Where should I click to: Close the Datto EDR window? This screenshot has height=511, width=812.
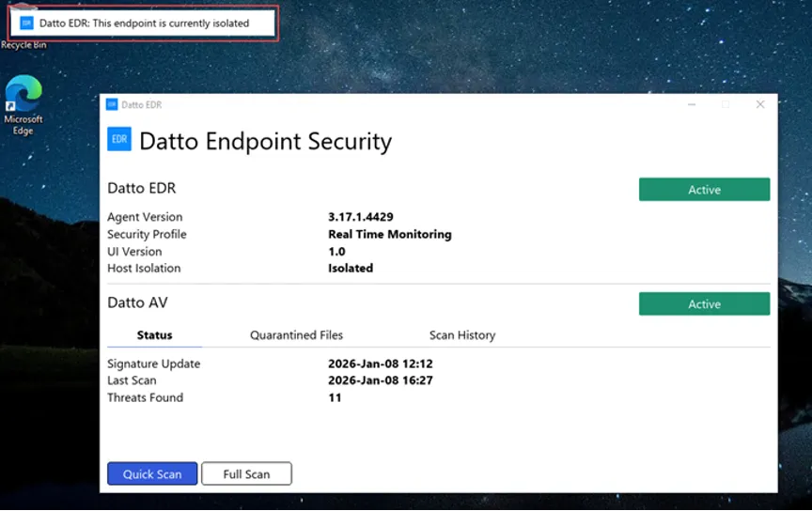click(760, 104)
